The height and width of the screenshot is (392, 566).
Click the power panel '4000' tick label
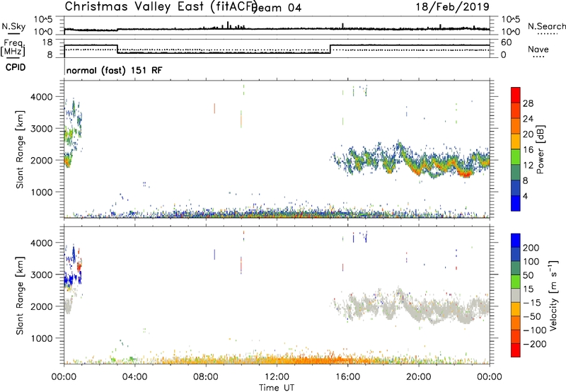pyautogui.click(x=42, y=97)
